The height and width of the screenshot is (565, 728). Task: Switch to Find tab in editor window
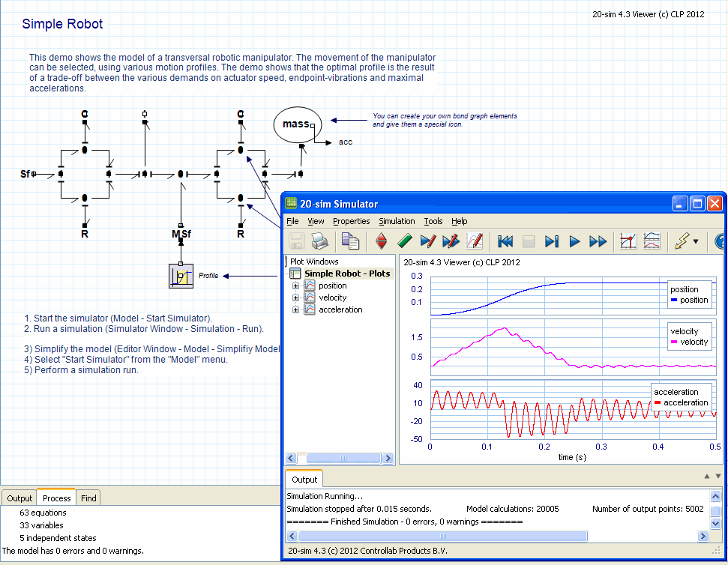pyautogui.click(x=88, y=498)
